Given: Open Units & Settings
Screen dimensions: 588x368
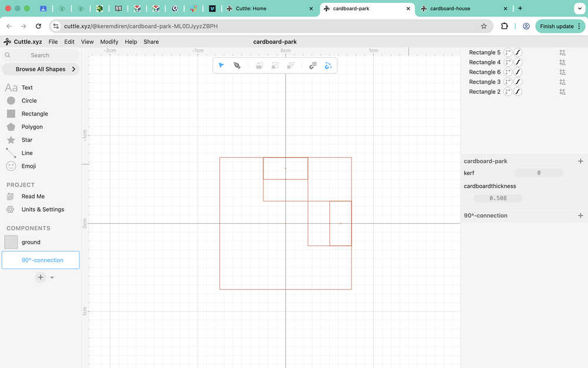Looking at the screenshot, I should (43, 210).
